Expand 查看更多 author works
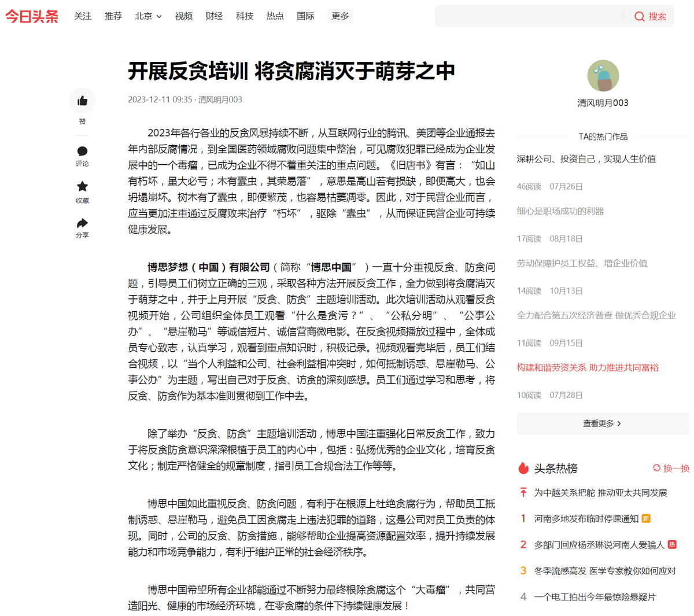This screenshot has height=616, width=694. click(x=603, y=423)
